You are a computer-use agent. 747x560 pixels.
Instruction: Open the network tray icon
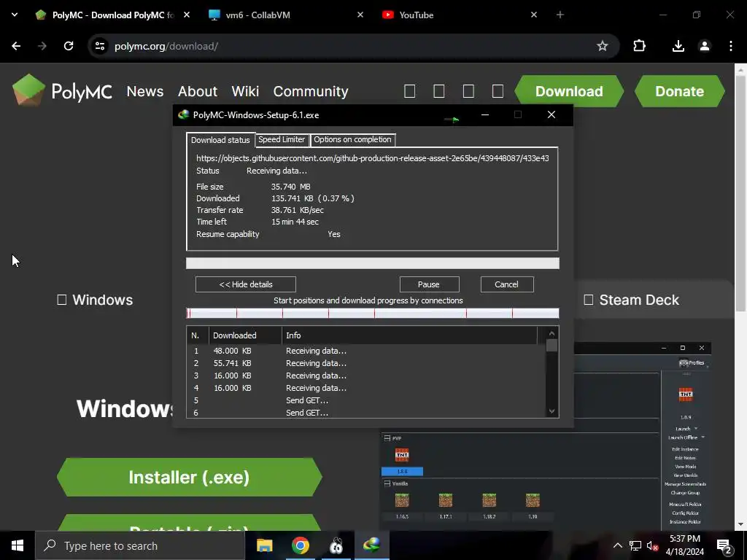(635, 545)
